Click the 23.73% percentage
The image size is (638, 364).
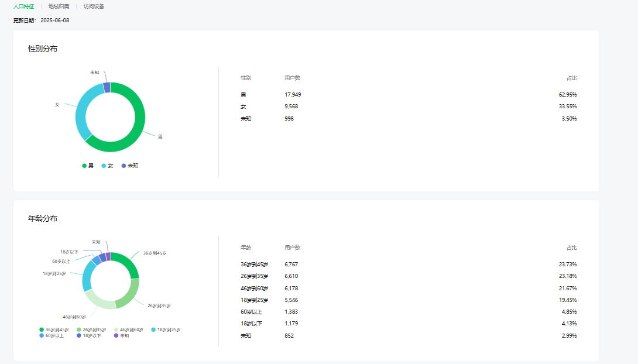point(568,265)
